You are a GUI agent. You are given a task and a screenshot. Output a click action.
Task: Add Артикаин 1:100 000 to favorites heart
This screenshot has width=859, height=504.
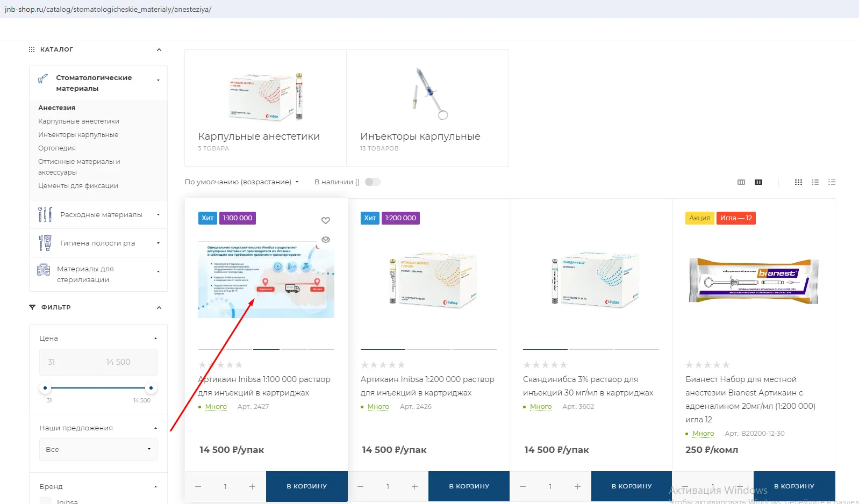326,220
